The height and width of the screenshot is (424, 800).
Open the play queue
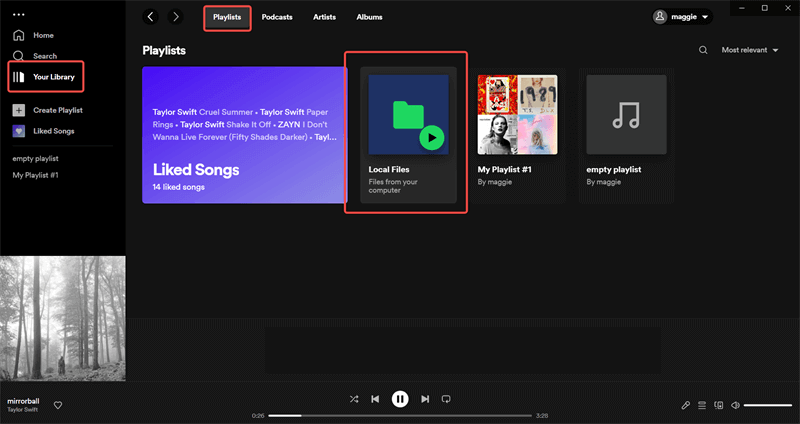click(703, 405)
